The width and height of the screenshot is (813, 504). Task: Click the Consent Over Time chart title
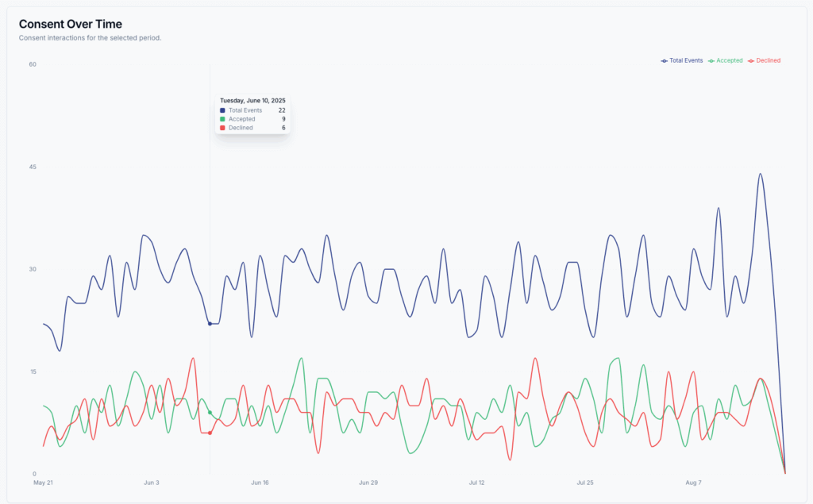click(71, 25)
